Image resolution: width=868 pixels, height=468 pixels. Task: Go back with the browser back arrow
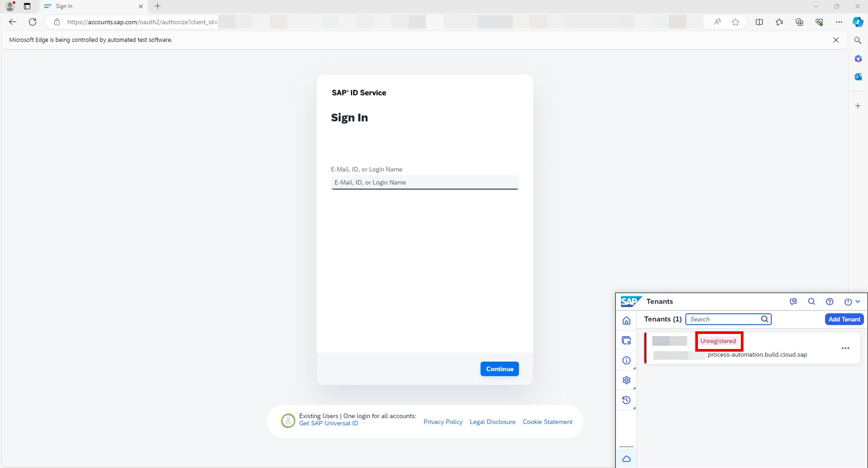[12, 22]
